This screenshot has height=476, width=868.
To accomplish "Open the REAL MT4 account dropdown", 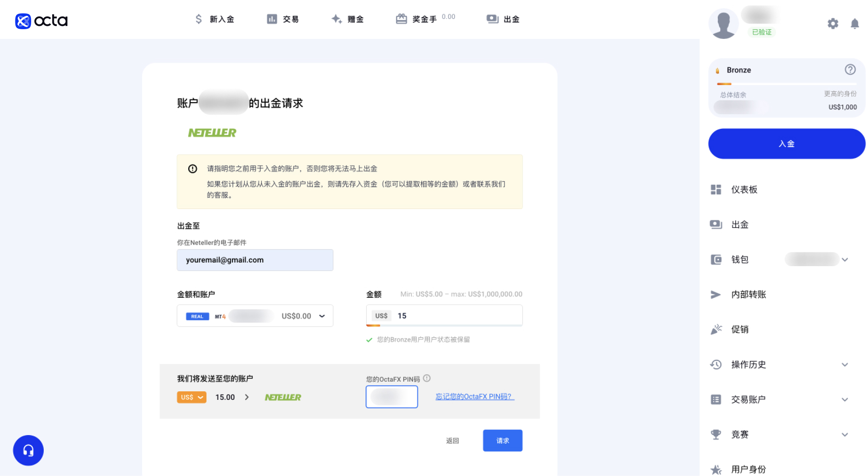I will [x=255, y=316].
